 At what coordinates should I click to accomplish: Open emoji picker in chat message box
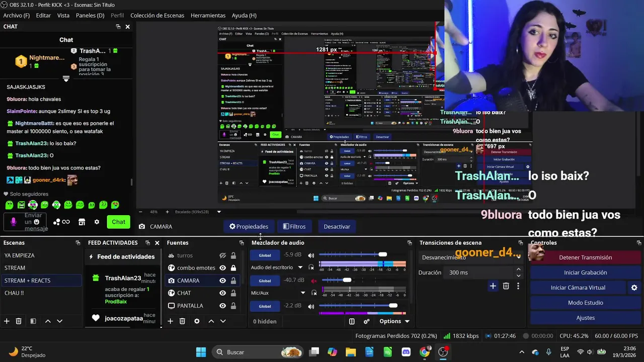pos(36,222)
